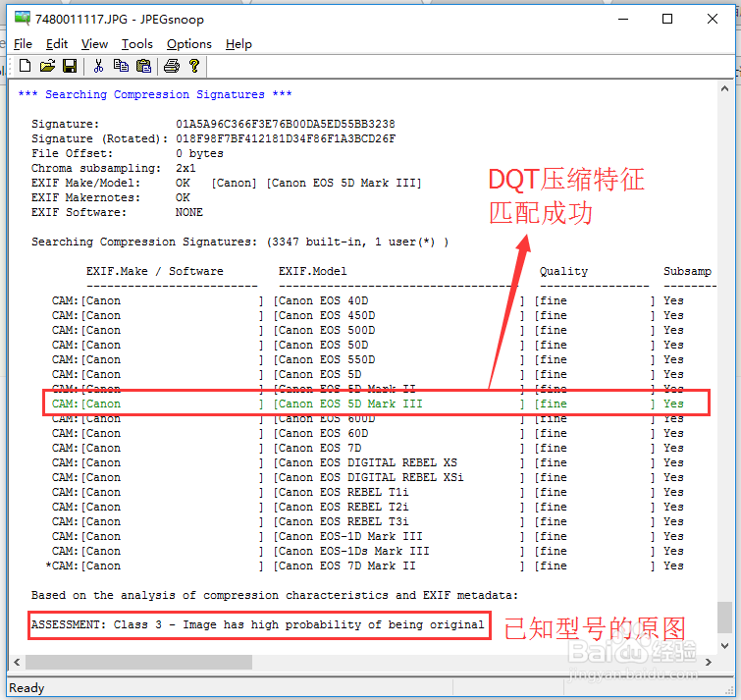Click the vertical scrollbar down arrow
The height and width of the screenshot is (700, 741).
[x=724, y=646]
